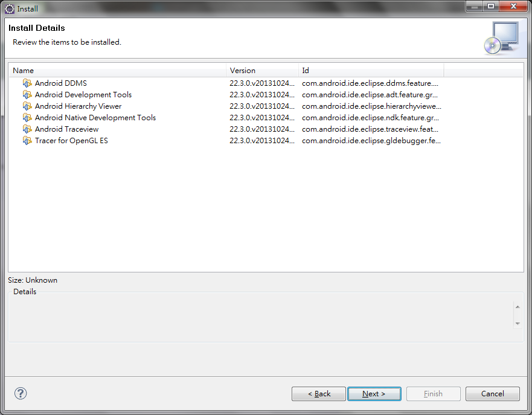Sort the list by the Version column header

262,70
